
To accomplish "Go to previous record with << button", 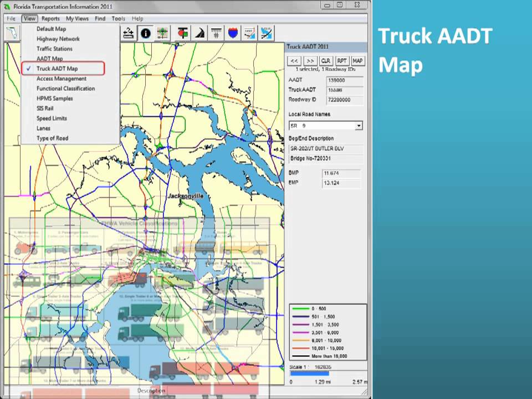I will click(294, 61).
